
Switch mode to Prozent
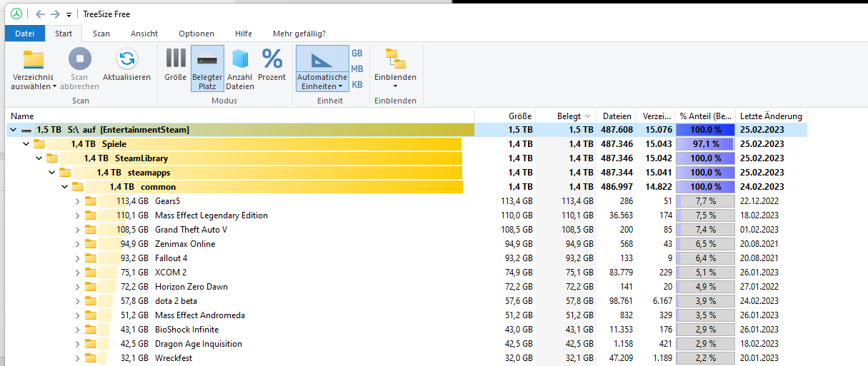pos(272,65)
